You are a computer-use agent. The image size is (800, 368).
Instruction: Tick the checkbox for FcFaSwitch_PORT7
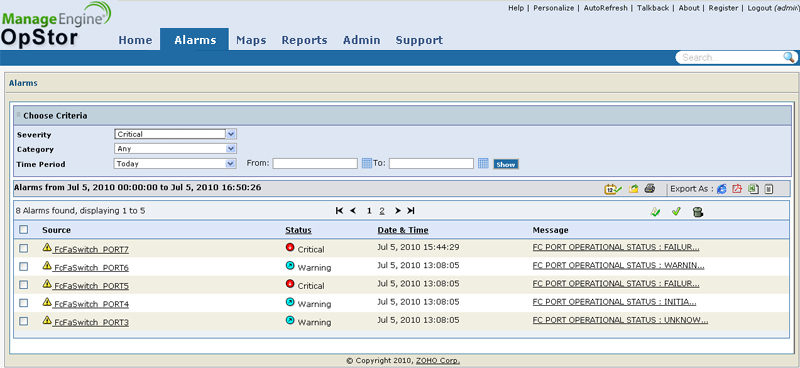coord(23,249)
